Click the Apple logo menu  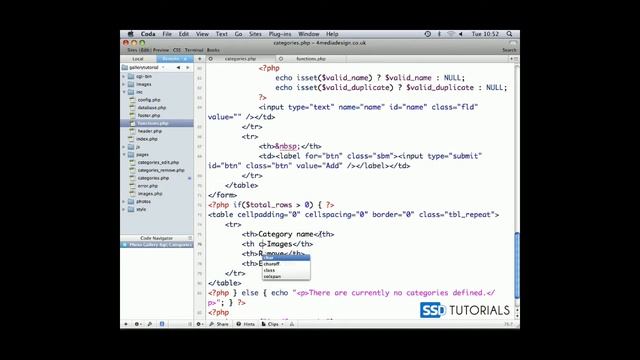130,34
